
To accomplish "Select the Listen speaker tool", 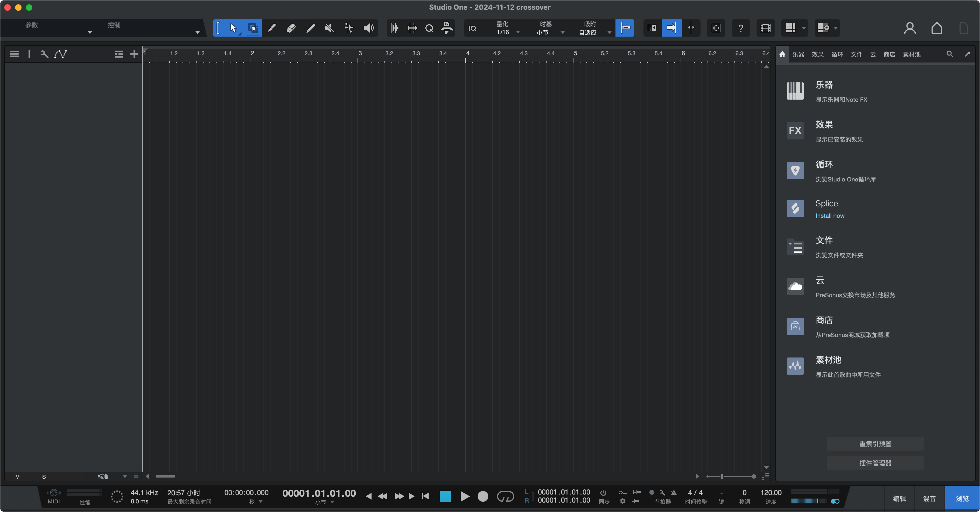I will pyautogui.click(x=368, y=28).
